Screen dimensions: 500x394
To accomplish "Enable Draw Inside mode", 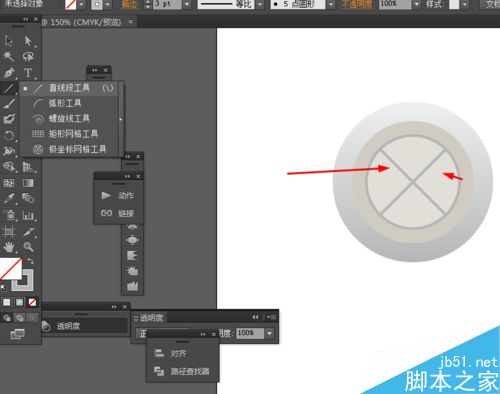I will pos(32,318).
